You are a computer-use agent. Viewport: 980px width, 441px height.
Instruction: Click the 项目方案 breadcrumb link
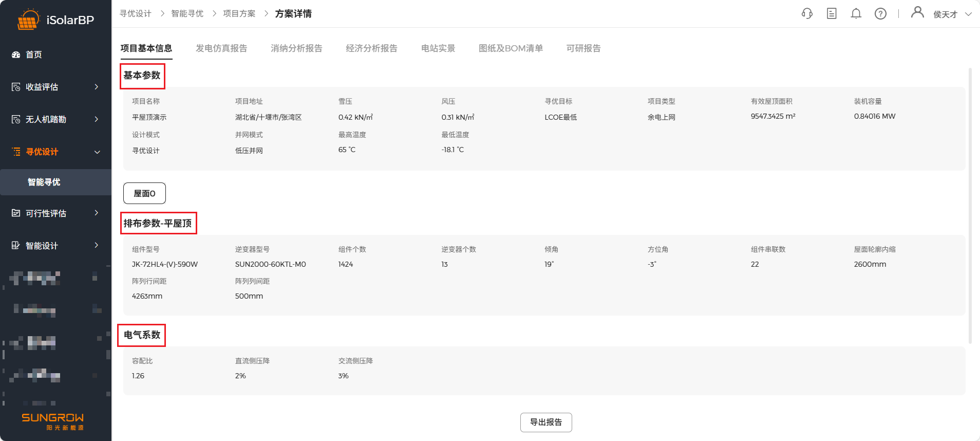[239, 13]
